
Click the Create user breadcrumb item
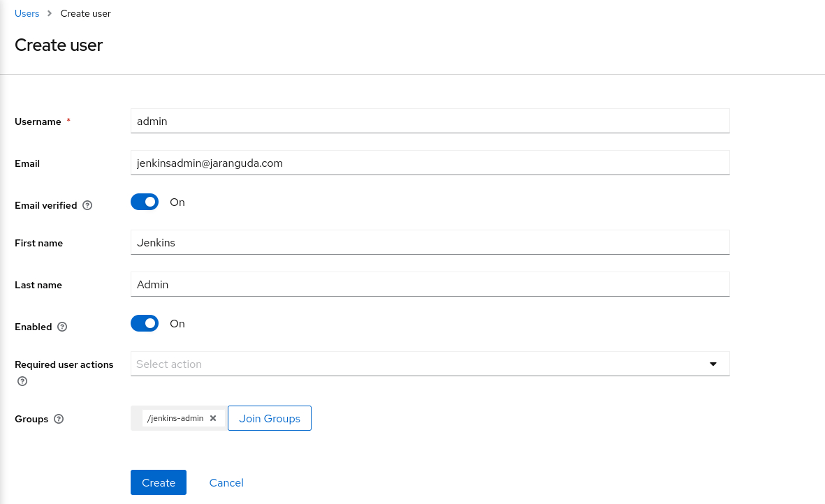85,13
